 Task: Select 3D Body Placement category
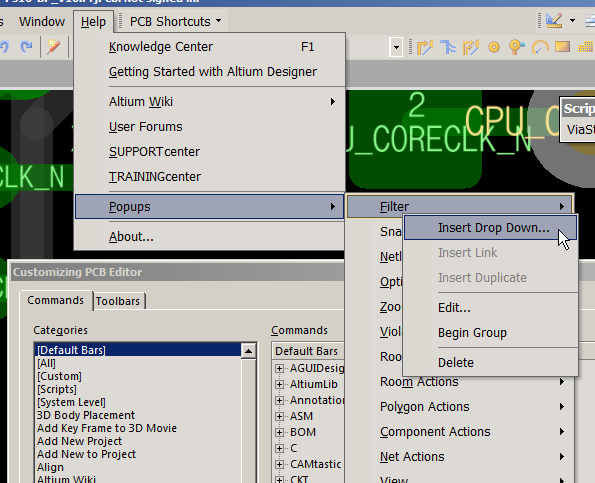coord(138,415)
